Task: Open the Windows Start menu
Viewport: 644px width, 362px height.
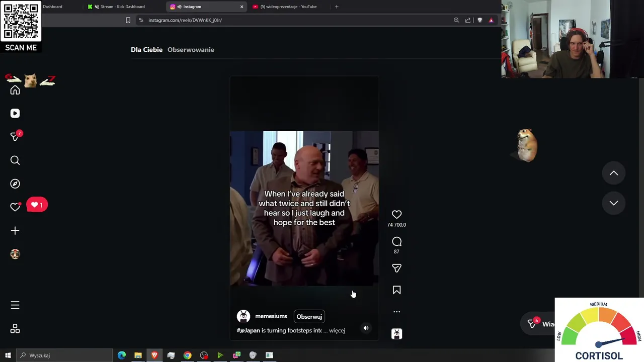Action: pos(8,355)
